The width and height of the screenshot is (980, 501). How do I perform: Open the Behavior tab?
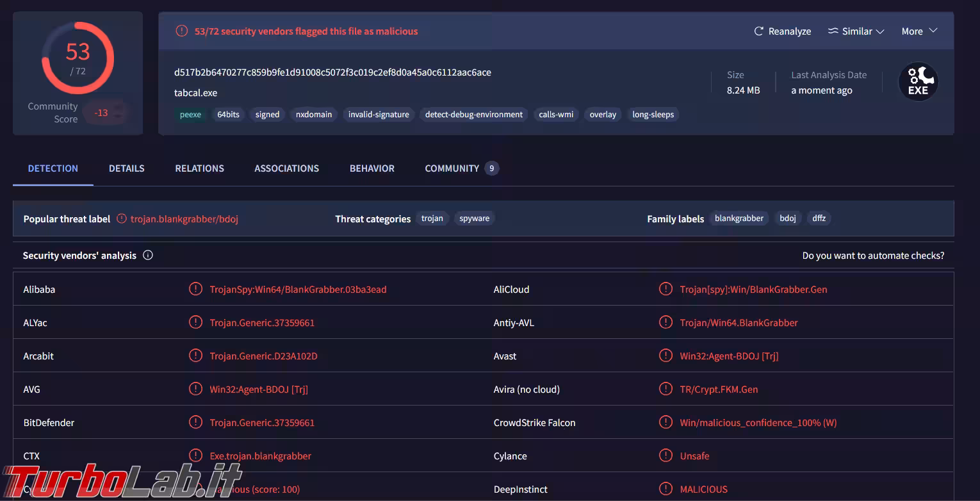click(372, 168)
